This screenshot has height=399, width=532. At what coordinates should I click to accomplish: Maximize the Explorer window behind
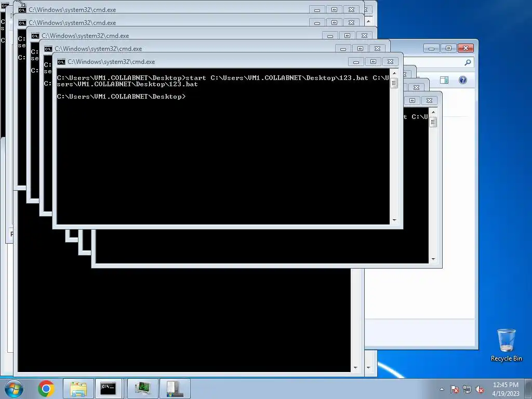[448, 48]
